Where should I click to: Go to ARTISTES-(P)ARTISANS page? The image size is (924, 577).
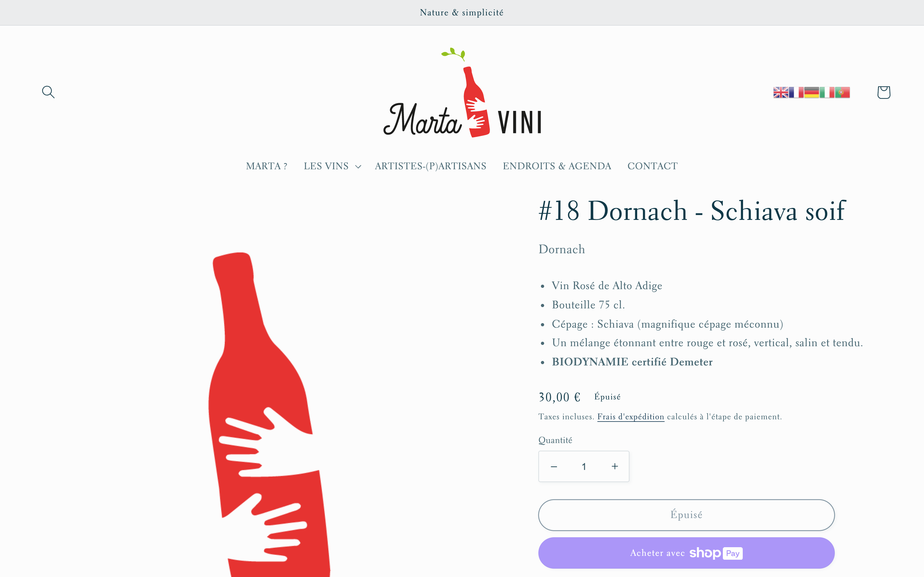point(430,166)
